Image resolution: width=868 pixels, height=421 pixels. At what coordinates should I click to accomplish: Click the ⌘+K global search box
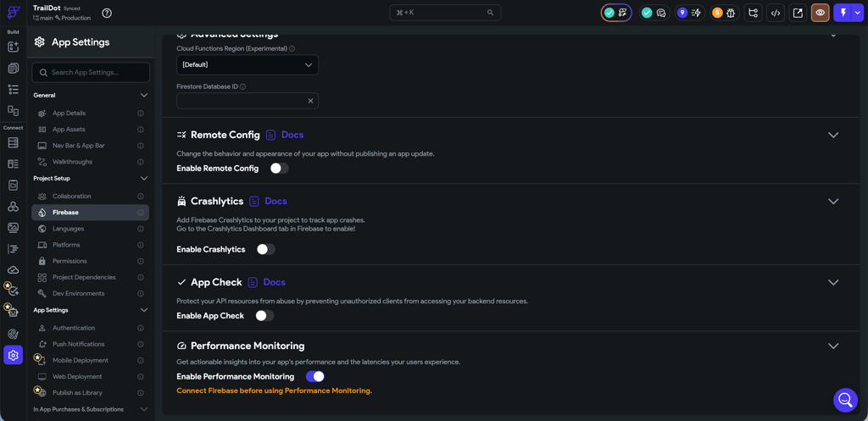(446, 12)
